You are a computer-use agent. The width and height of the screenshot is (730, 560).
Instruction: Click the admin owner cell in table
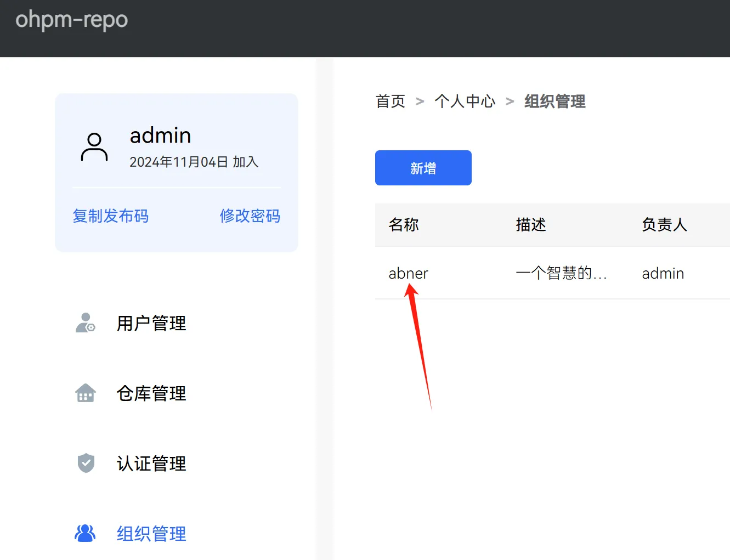[663, 273]
